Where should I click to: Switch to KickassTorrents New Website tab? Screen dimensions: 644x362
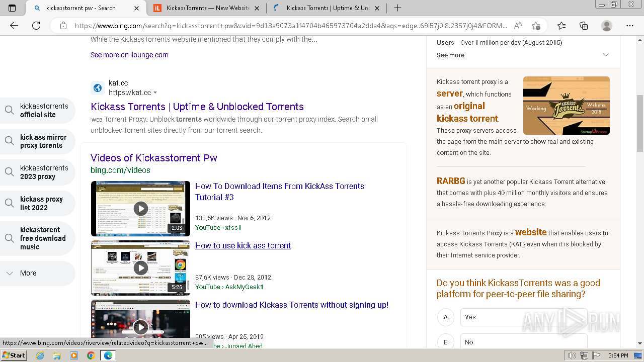(x=206, y=8)
